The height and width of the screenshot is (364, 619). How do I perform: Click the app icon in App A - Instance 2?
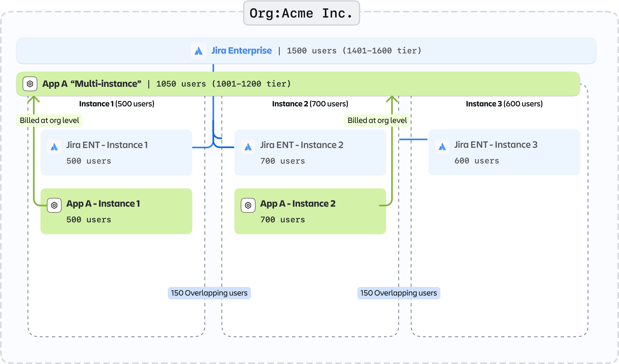tap(248, 205)
